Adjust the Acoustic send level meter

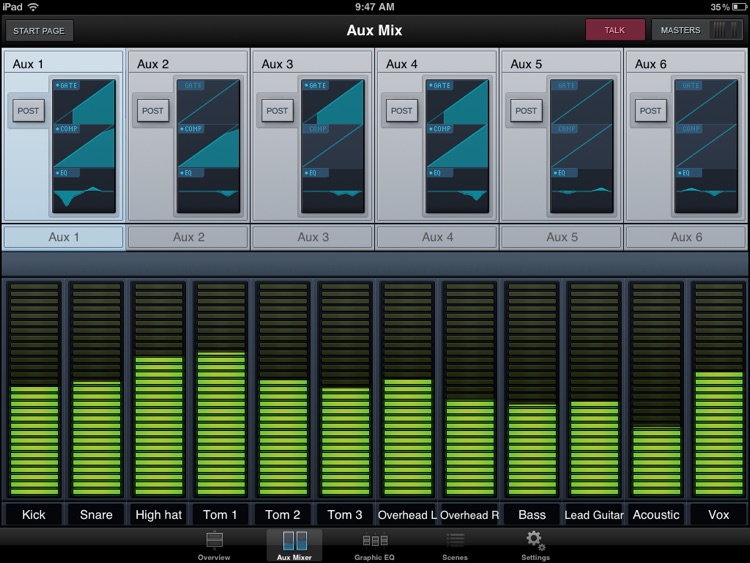pyautogui.click(x=656, y=389)
